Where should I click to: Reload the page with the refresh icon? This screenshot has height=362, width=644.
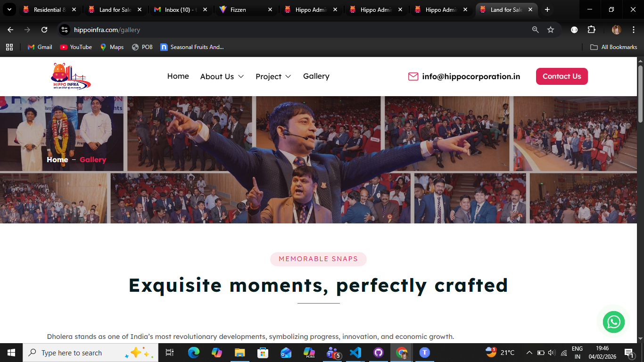point(44,30)
